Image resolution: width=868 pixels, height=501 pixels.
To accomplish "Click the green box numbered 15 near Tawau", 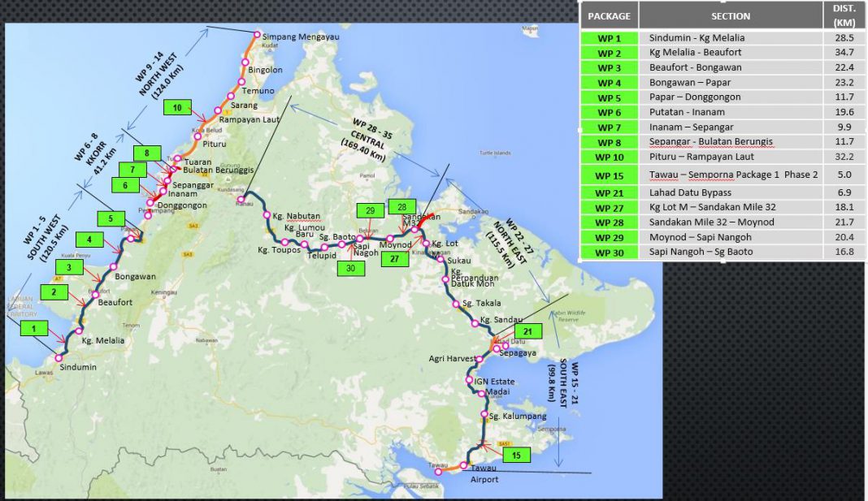I will (x=516, y=454).
